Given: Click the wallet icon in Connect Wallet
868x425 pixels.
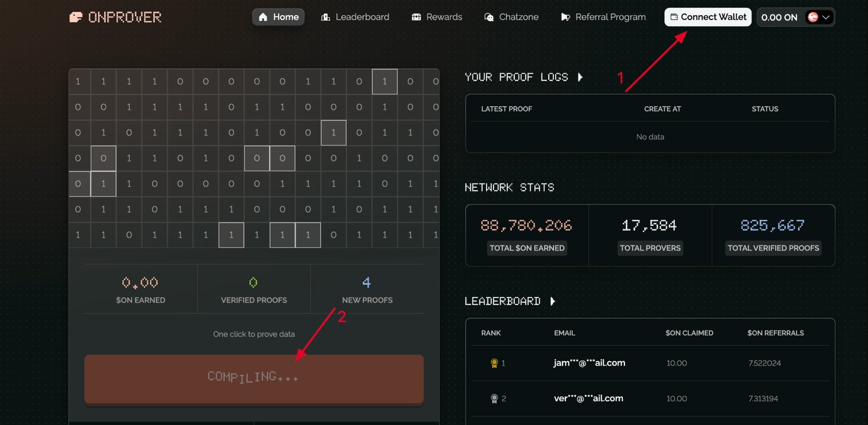Looking at the screenshot, I should pos(674,17).
